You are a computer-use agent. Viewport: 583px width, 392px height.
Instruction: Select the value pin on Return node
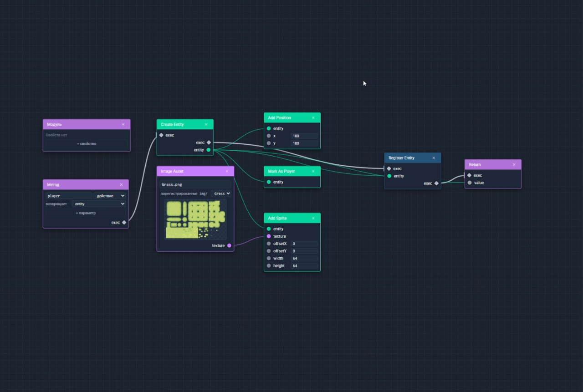tap(470, 183)
